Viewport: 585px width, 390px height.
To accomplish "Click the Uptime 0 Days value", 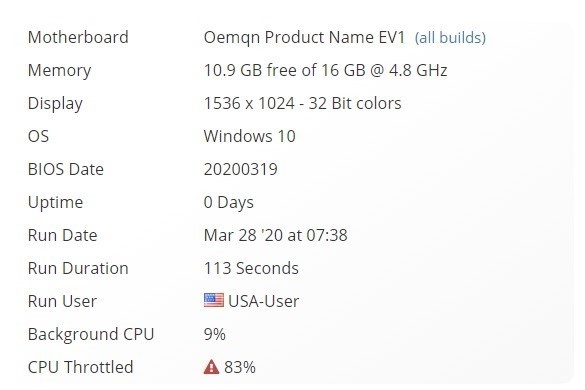I will [229, 203].
